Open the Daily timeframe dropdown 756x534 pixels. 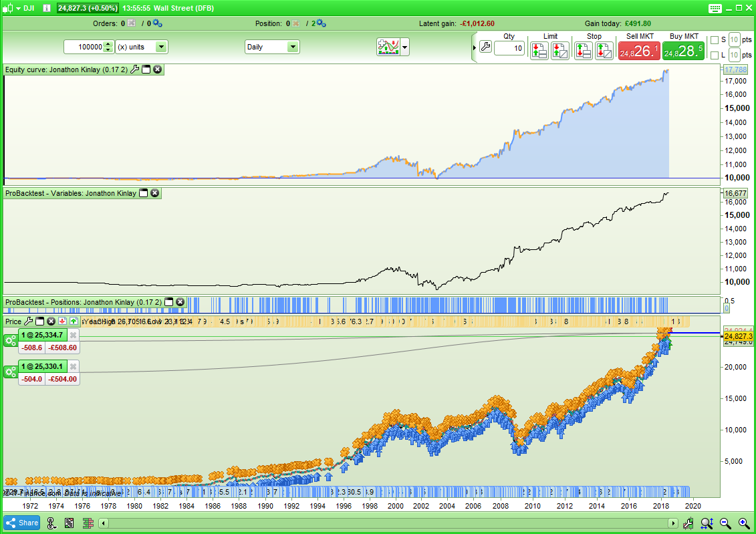[272, 47]
